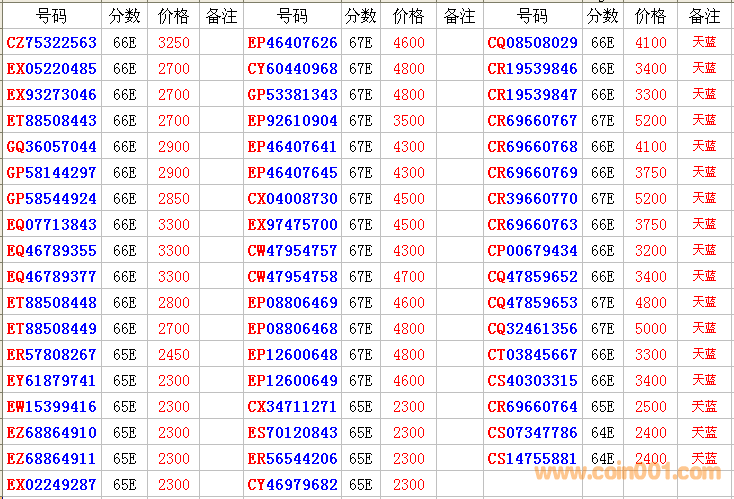Select serial ER57808267 in the table
734x499 pixels.
pyautogui.click(x=52, y=355)
